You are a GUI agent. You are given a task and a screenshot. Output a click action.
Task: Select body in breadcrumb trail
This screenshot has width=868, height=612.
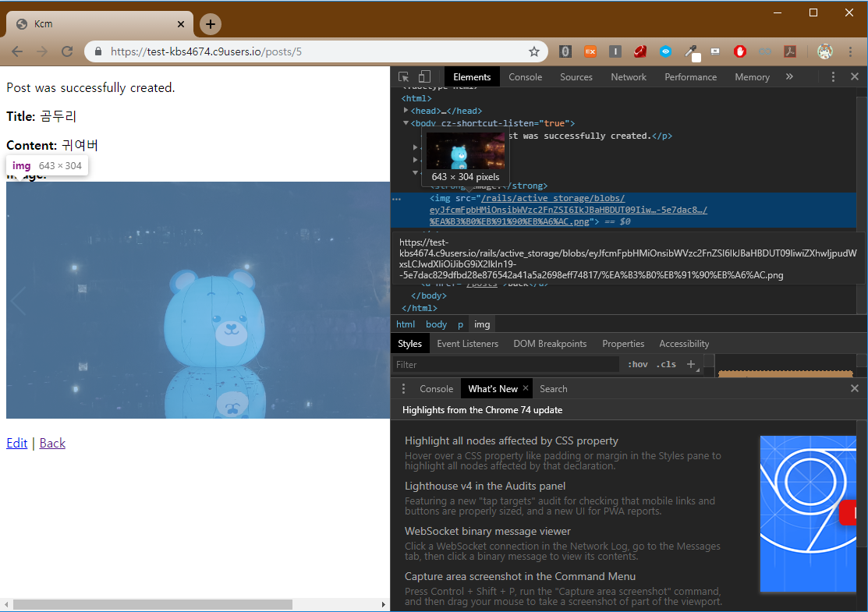[436, 324]
